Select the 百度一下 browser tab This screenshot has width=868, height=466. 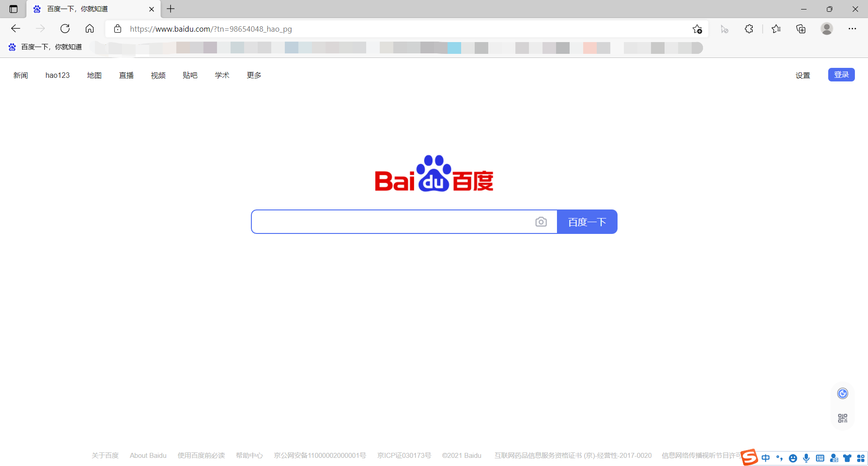point(76,9)
